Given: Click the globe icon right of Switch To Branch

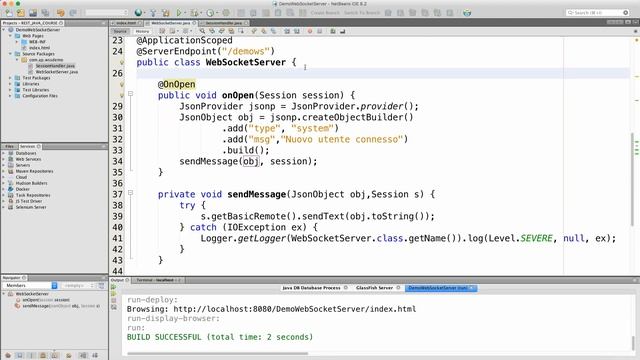Looking at the screenshot, I should 467,13.
